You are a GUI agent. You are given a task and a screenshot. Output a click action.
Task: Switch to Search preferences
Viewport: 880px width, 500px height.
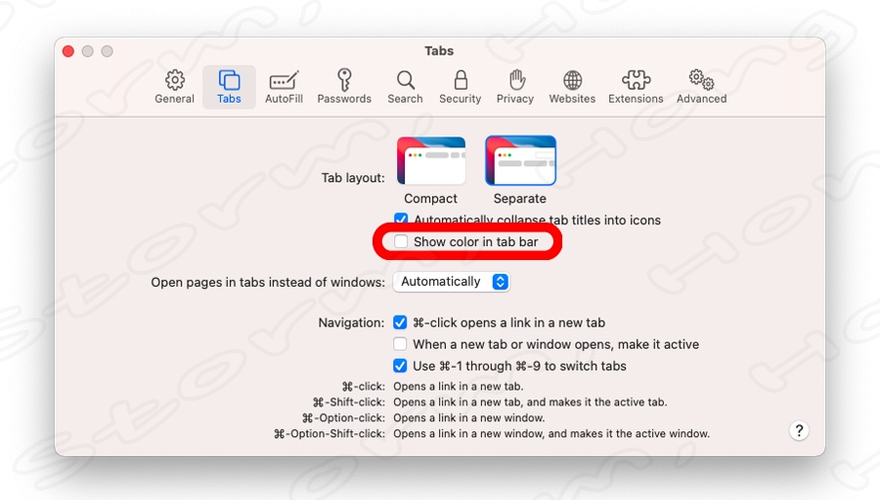click(x=405, y=87)
